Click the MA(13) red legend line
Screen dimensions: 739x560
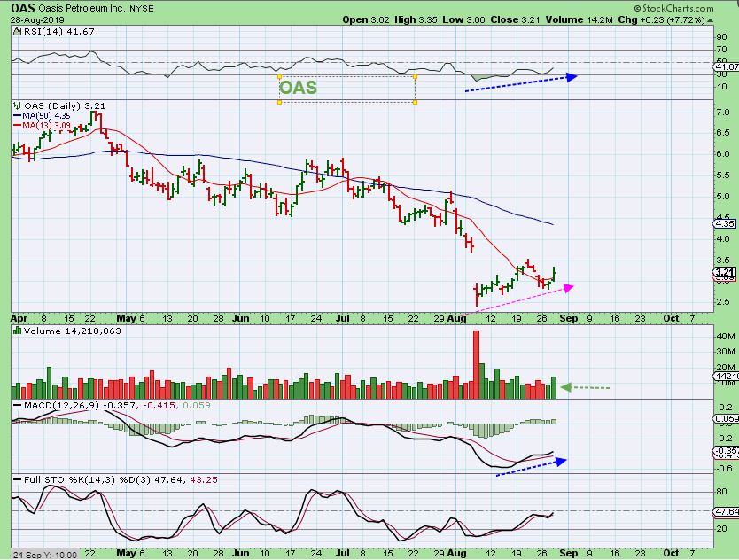coord(18,126)
